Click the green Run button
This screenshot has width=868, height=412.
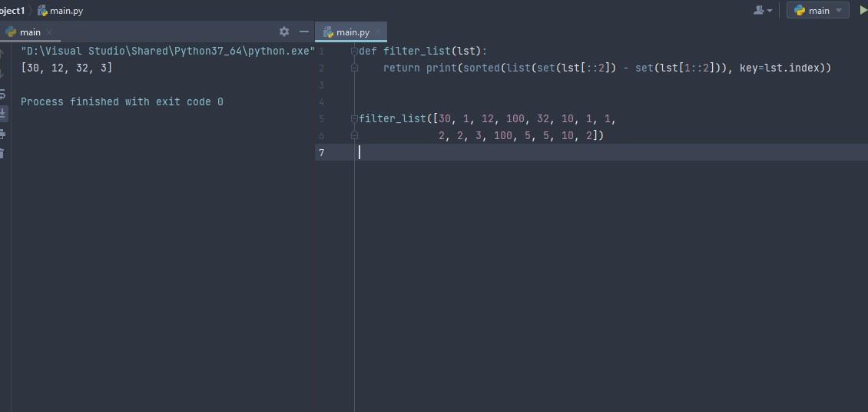[x=863, y=11]
